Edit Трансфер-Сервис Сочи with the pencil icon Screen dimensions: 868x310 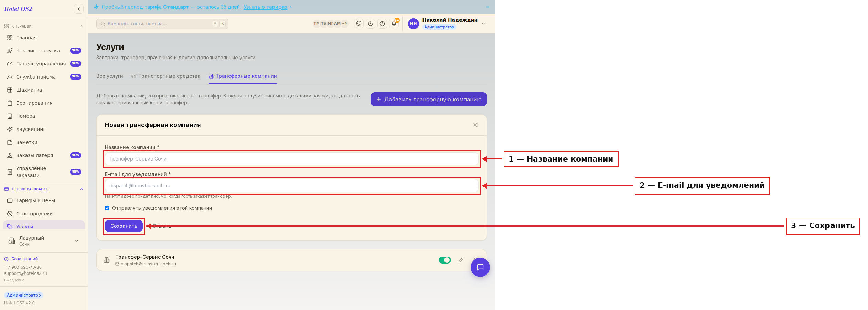click(461, 260)
